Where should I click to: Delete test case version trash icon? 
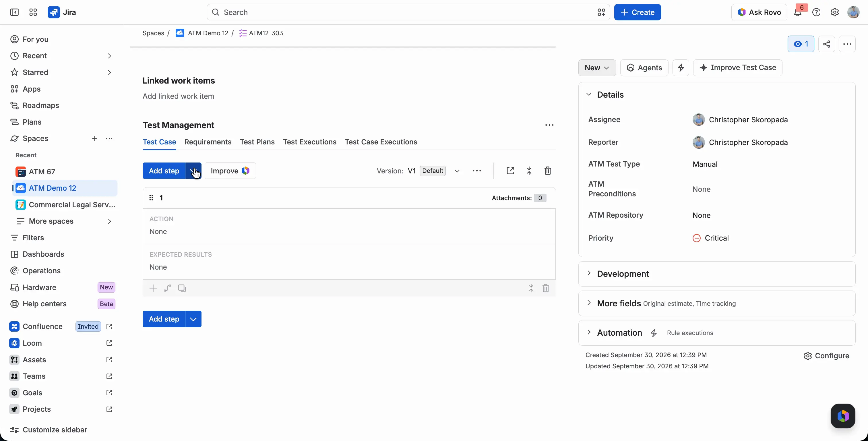(548, 171)
